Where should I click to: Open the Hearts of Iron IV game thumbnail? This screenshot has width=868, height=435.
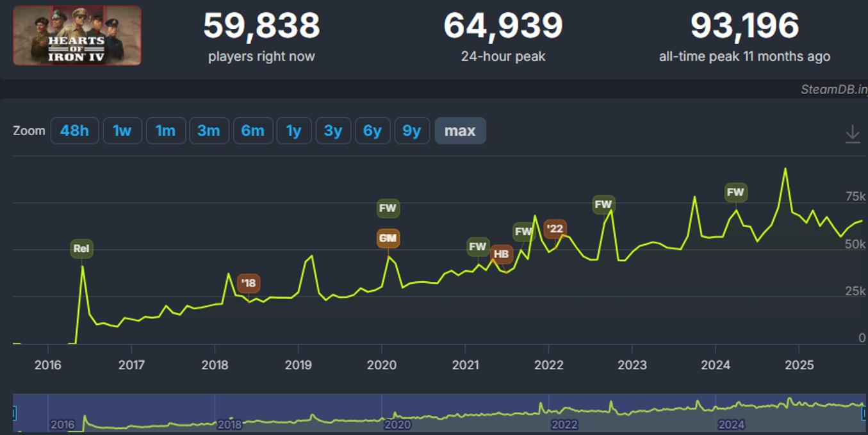pos(77,35)
